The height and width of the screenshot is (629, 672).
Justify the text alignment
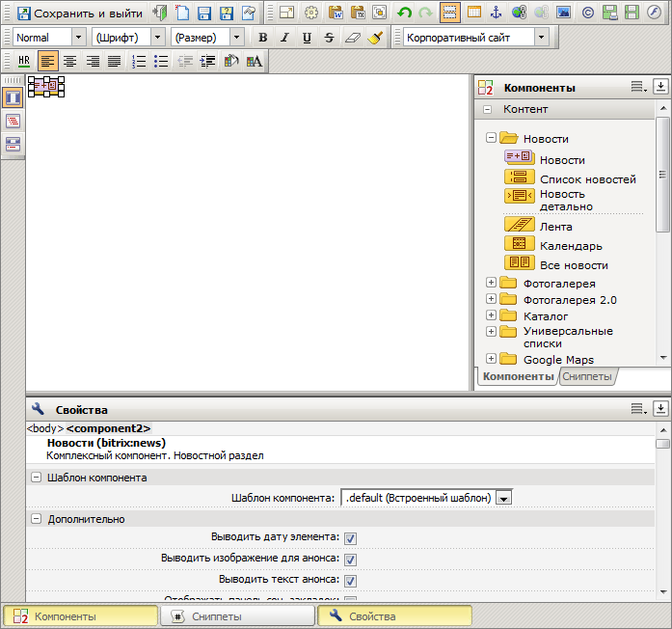tap(114, 62)
